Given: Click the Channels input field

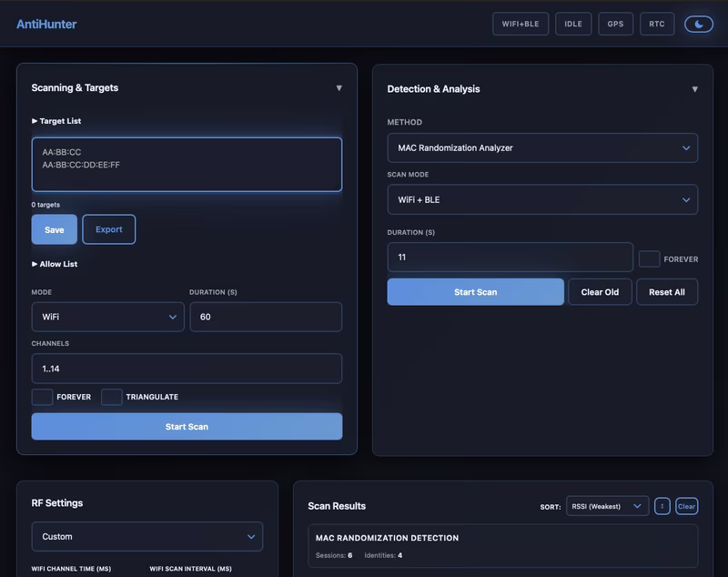Looking at the screenshot, I should coord(187,369).
